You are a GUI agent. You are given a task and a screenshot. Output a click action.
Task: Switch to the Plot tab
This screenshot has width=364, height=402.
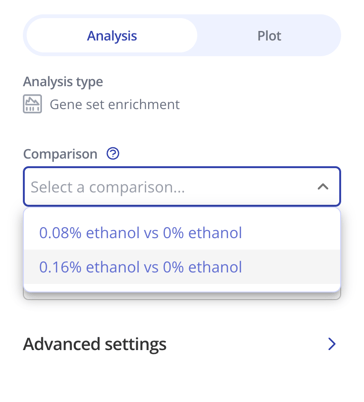point(269,35)
